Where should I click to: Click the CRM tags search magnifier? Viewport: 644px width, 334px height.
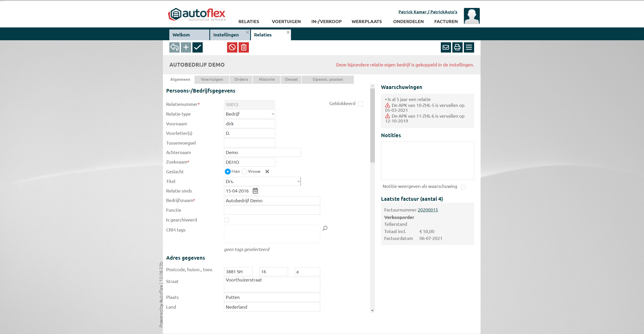[x=325, y=228]
